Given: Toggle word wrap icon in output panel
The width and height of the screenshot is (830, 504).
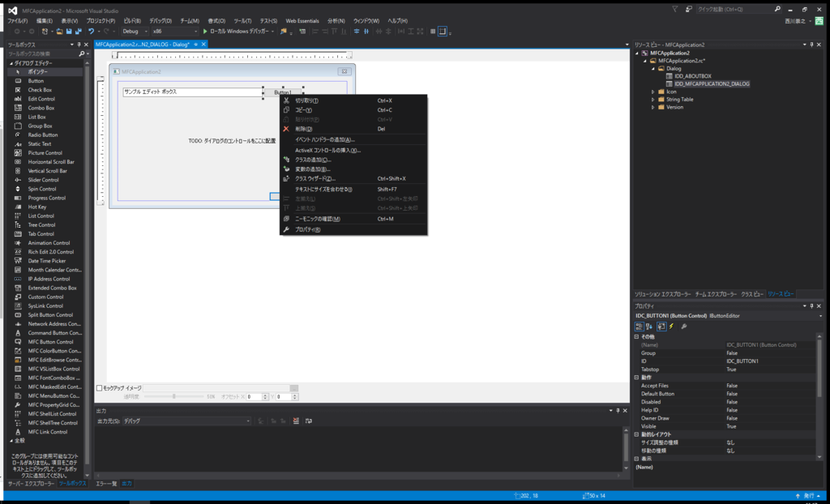Looking at the screenshot, I should [309, 421].
